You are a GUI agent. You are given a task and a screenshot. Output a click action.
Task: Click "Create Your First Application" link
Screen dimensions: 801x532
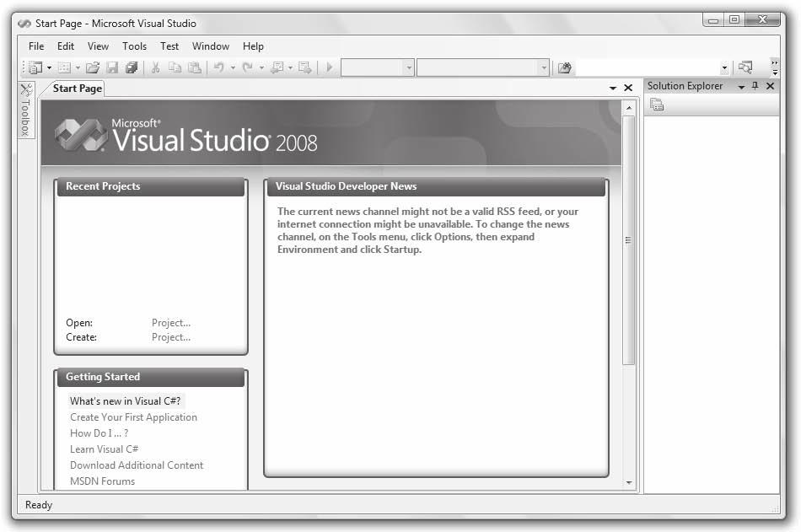(133, 417)
